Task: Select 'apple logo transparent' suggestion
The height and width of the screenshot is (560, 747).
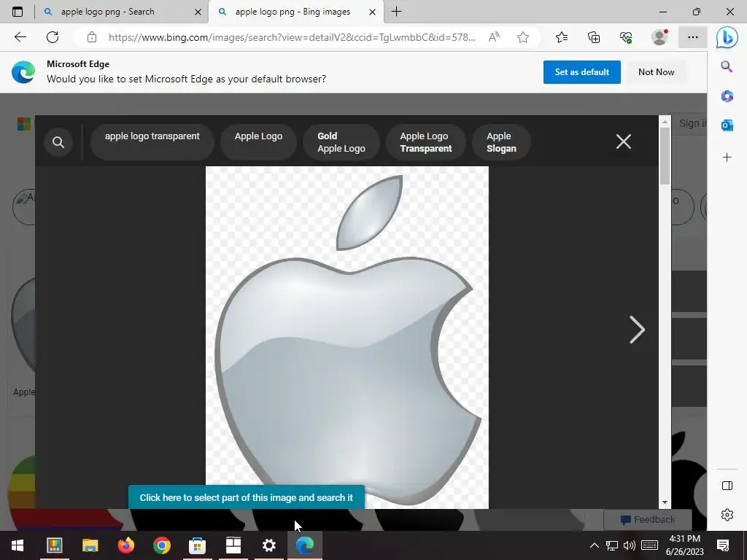Action: click(x=152, y=142)
